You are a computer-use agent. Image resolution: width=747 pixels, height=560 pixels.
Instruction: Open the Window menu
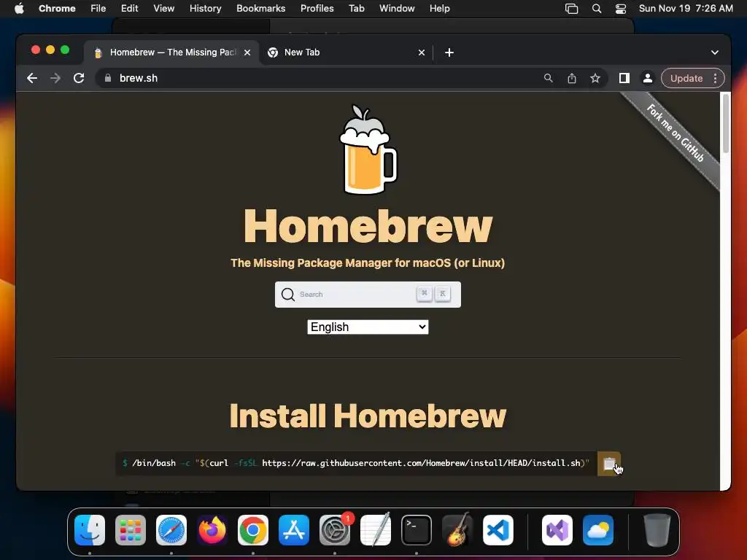pyautogui.click(x=397, y=8)
